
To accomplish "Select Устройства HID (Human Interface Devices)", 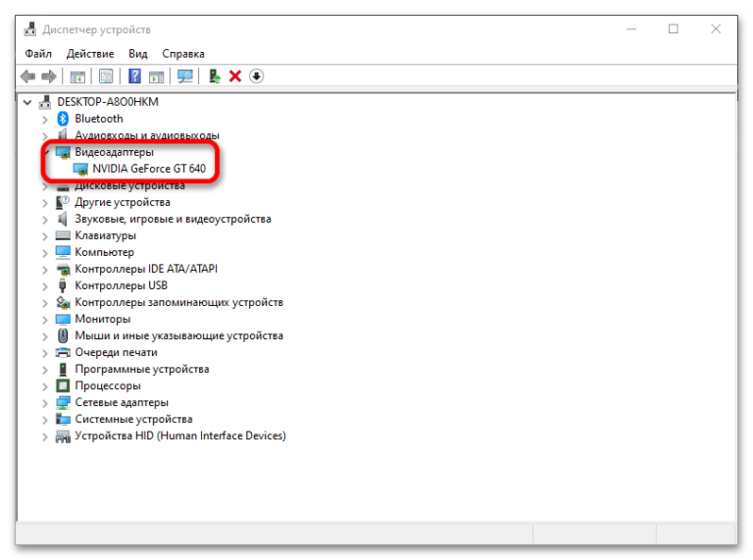I will coord(179,435).
